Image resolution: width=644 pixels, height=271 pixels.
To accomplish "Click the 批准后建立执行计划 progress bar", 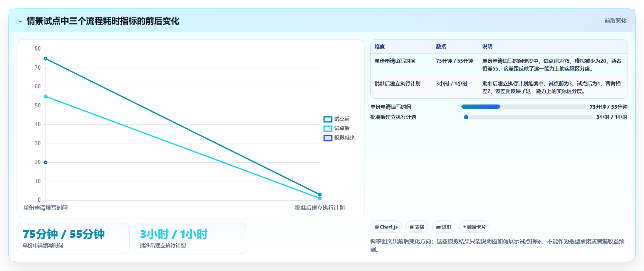I will click(x=528, y=117).
